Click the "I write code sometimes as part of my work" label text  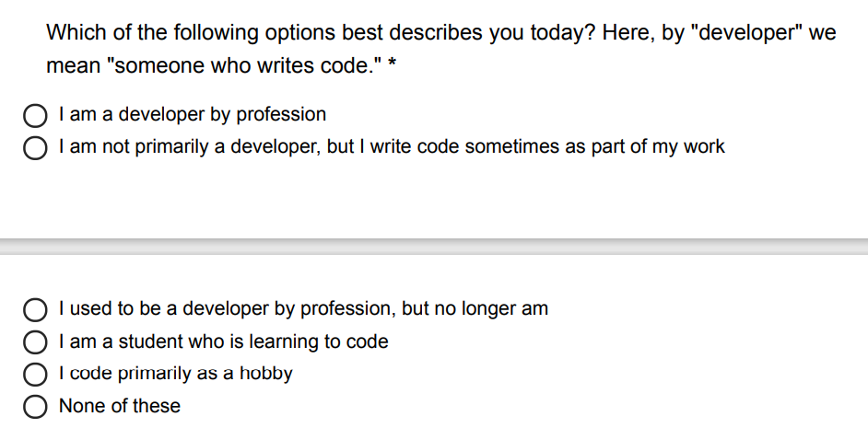[547, 147]
